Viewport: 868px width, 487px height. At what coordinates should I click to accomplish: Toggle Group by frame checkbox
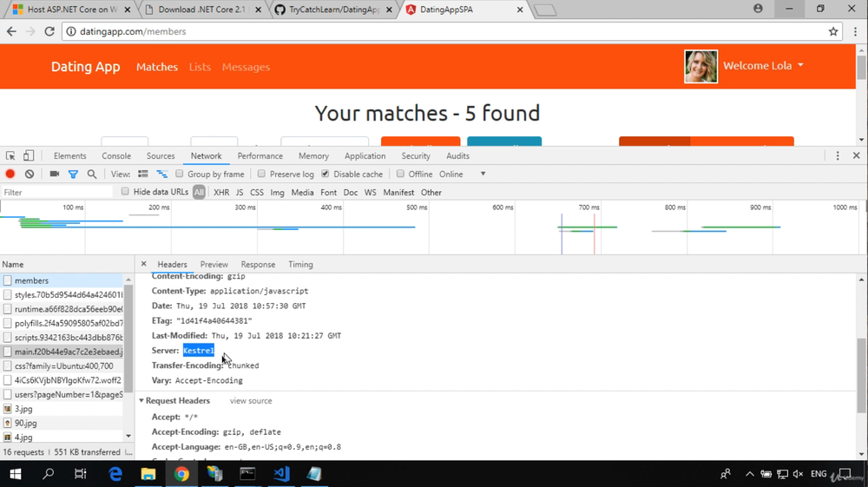click(180, 174)
